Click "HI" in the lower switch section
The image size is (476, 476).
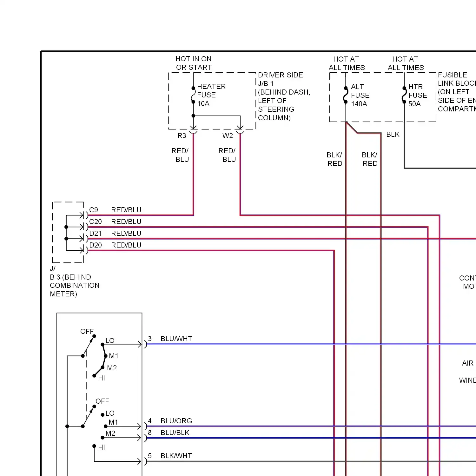102,447
